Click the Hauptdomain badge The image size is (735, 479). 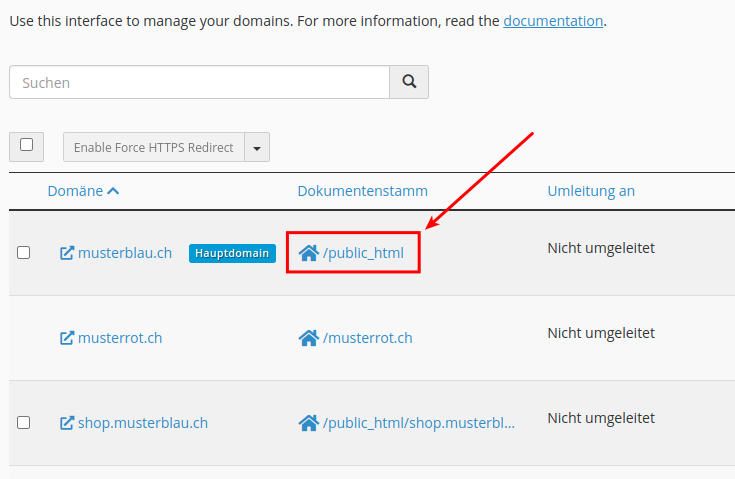click(232, 253)
